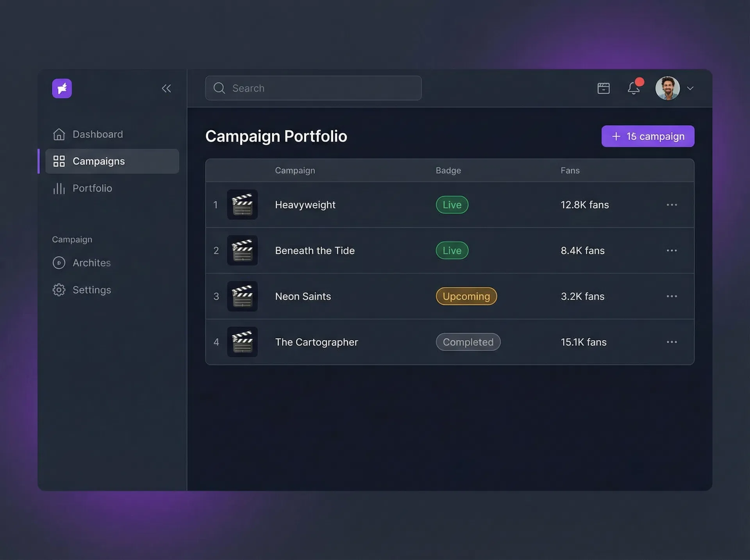750x560 pixels.
Task: Collapse the sidebar with the double-chevron
Action: (166, 88)
